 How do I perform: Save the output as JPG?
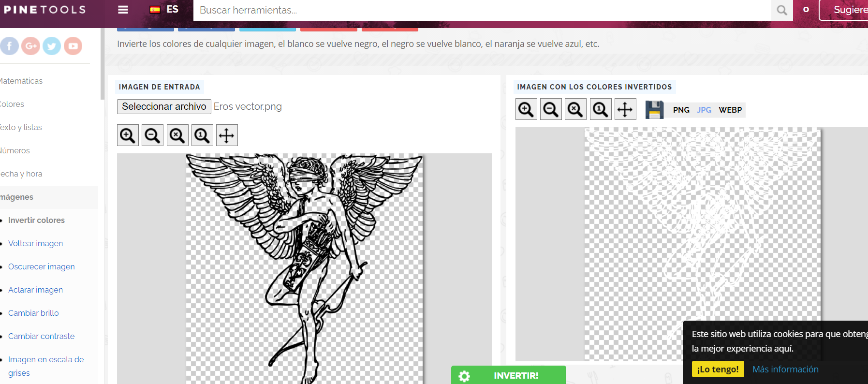704,110
